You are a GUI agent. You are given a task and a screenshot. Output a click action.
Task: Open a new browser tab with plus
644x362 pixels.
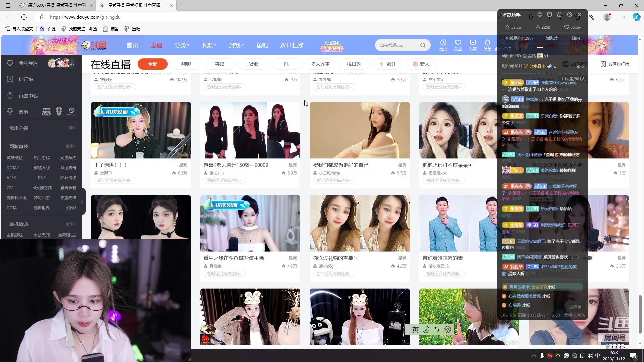(x=182, y=5)
